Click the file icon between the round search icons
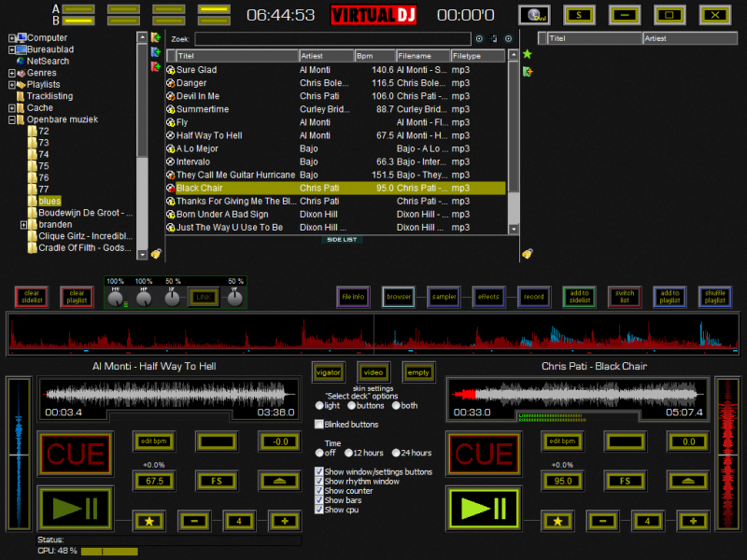The width and height of the screenshot is (747, 560). pos(494,39)
